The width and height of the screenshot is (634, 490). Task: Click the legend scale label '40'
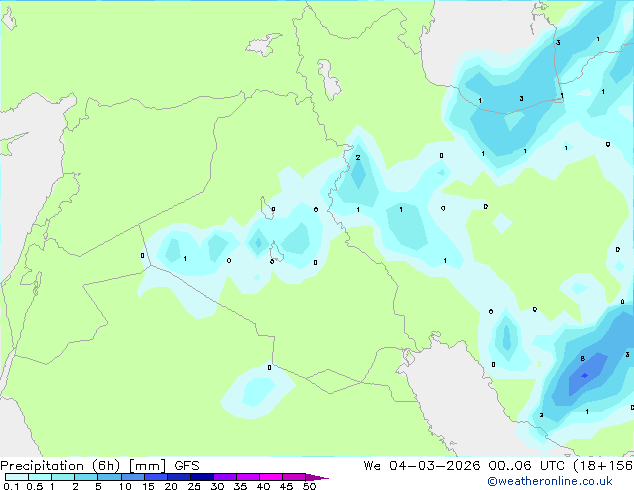pos(263,486)
